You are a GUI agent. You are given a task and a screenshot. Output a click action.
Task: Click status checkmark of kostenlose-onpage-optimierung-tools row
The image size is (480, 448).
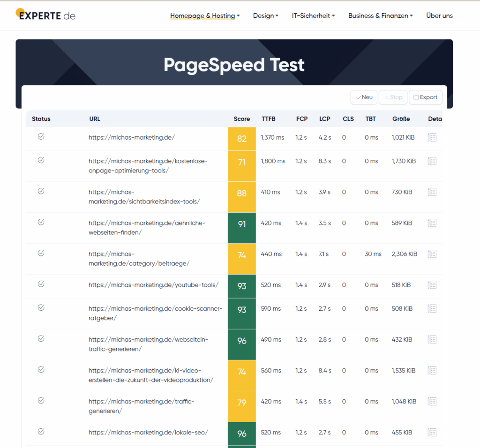41,160
